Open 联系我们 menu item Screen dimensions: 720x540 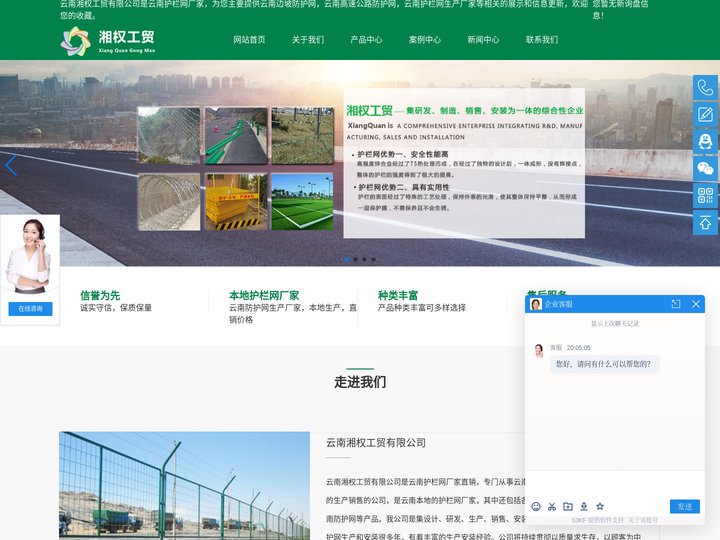click(542, 40)
